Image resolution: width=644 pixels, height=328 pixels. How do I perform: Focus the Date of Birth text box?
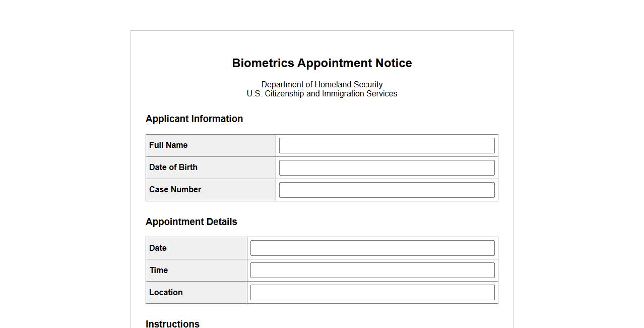click(387, 168)
